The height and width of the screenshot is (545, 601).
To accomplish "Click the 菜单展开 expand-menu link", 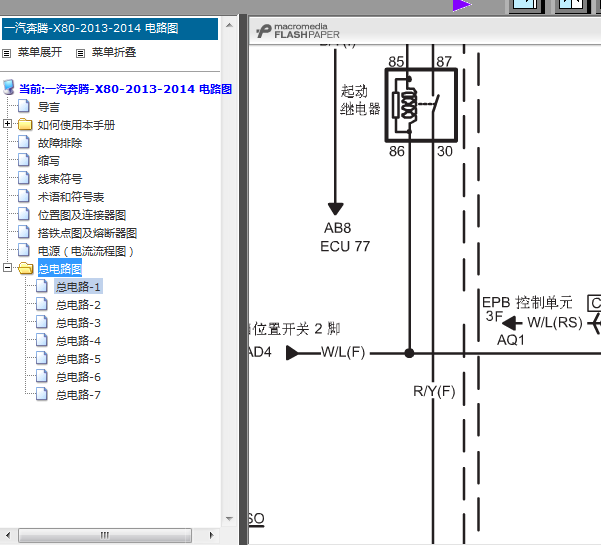I will point(39,52).
